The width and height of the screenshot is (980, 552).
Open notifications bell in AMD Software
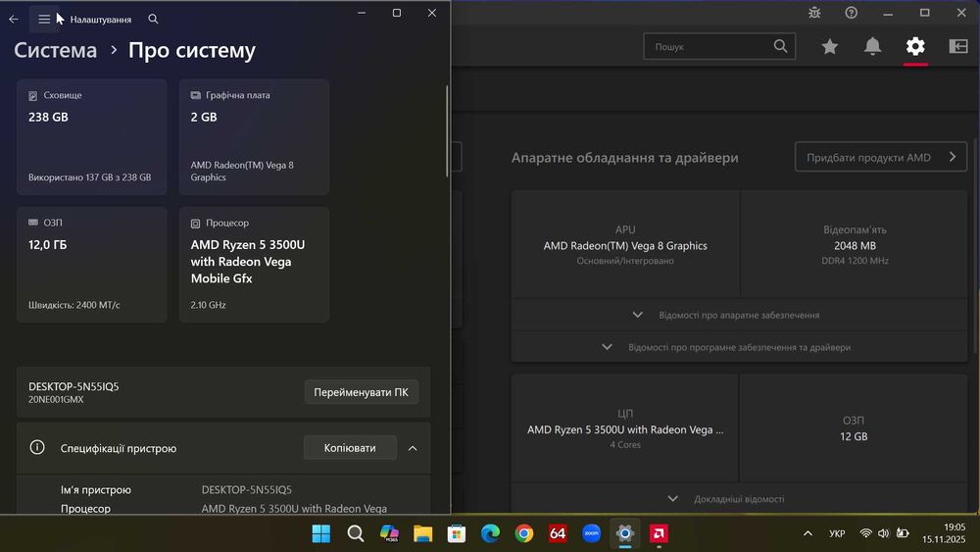[872, 46]
